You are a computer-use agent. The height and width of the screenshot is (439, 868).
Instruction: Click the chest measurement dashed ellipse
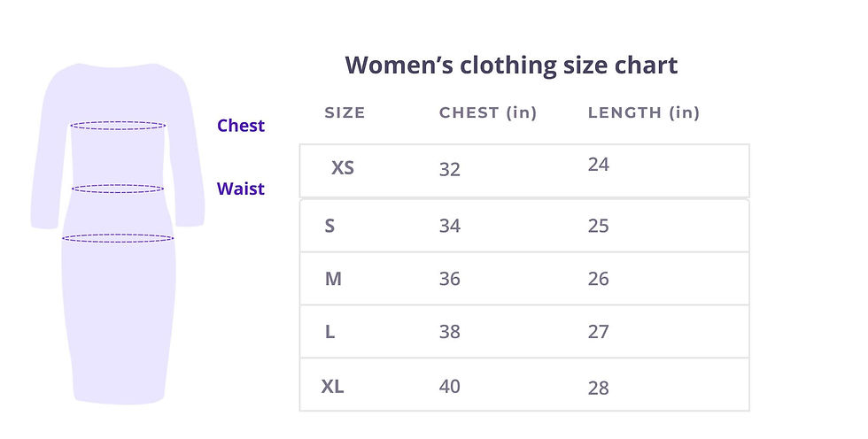tap(118, 126)
